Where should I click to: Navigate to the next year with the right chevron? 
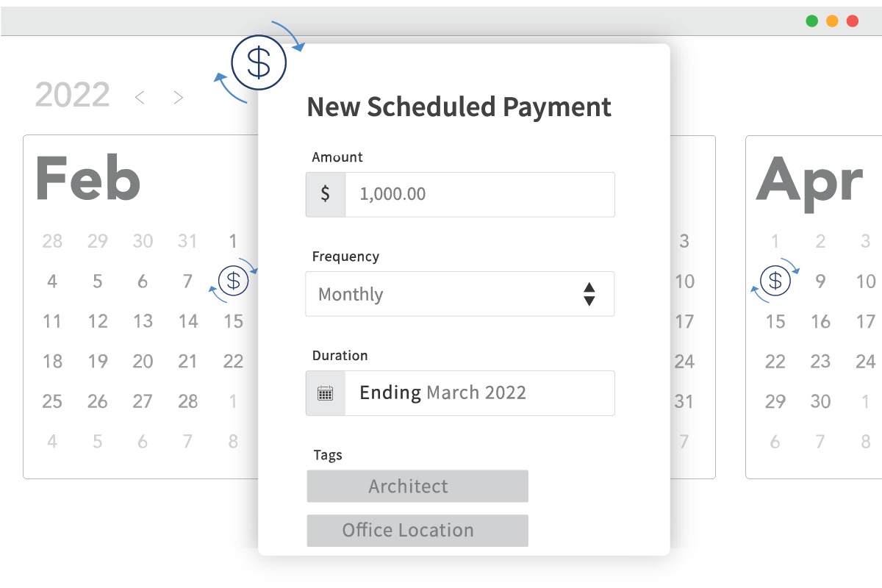point(177,96)
